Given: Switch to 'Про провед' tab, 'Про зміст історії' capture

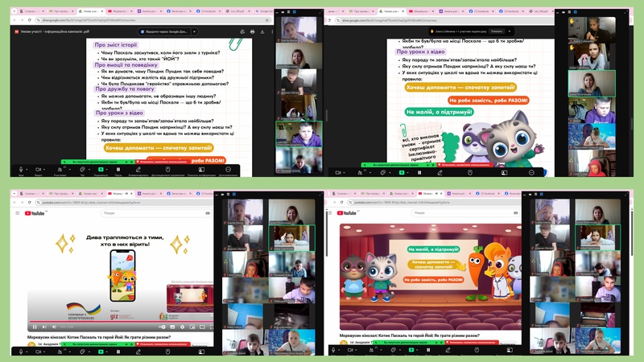Looking at the screenshot, I should click(61, 11).
